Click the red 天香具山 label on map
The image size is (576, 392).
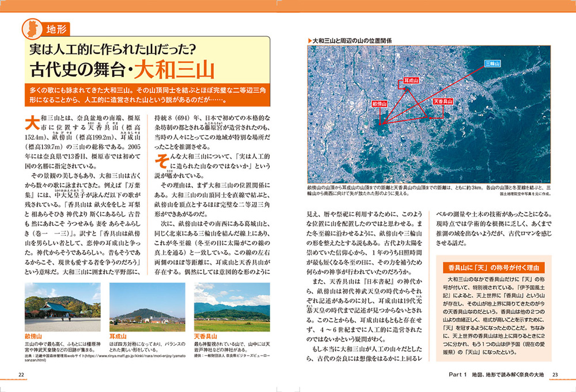[442, 101]
